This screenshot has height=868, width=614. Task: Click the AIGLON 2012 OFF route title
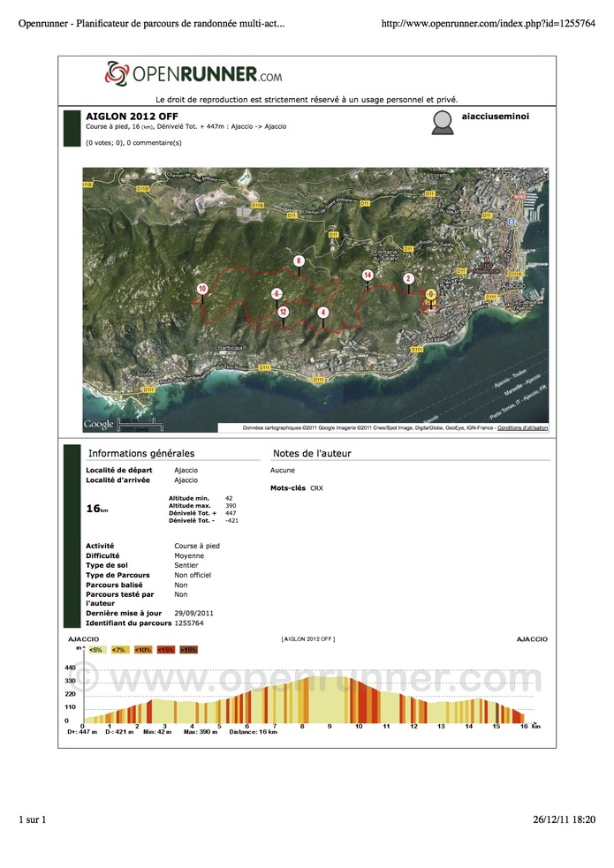tap(132, 117)
